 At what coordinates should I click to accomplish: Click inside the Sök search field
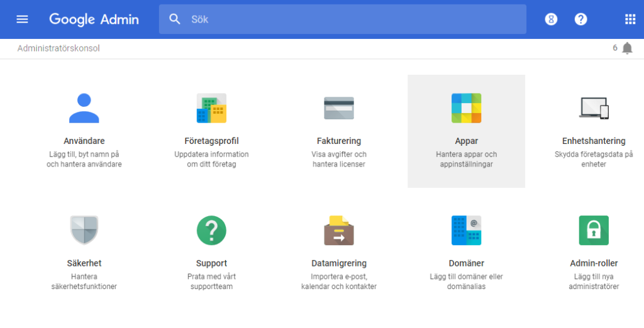coord(352,19)
